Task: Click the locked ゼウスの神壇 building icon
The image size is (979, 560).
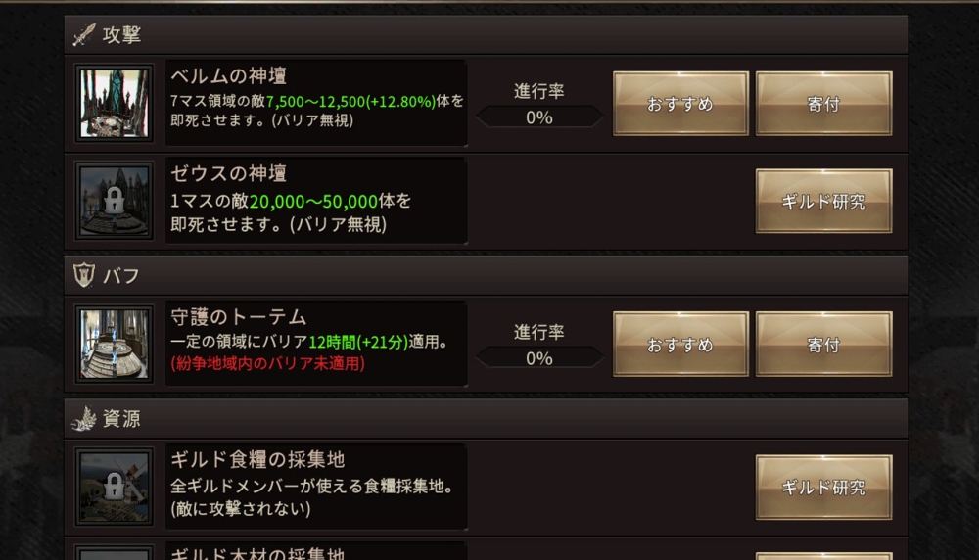Action: click(x=115, y=201)
